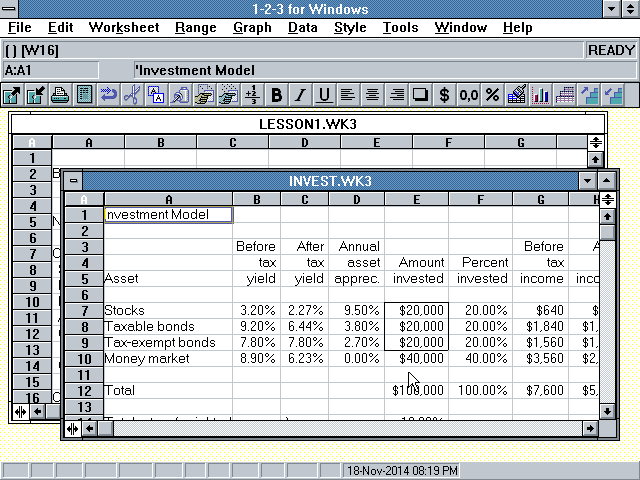The height and width of the screenshot is (480, 640).
Task: Click the Move Range To hand icon
Action: coord(228,95)
